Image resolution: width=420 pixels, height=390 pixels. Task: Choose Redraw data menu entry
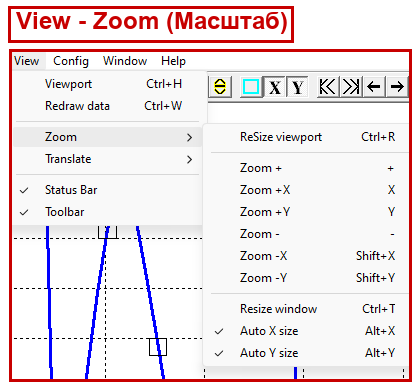pyautogui.click(x=107, y=106)
